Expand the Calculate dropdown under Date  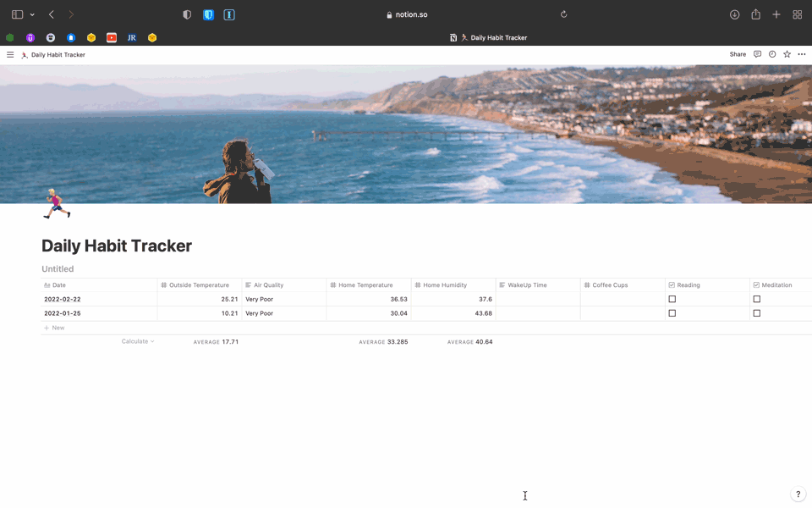tap(137, 341)
